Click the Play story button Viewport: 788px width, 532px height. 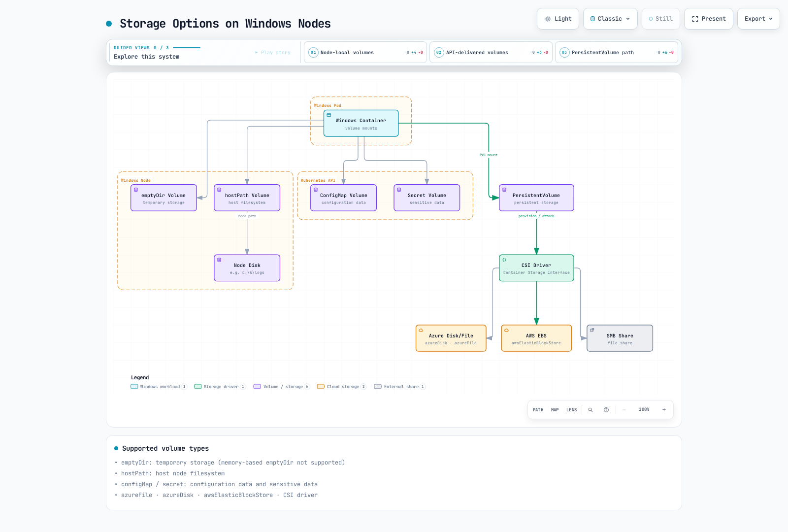[x=273, y=52]
